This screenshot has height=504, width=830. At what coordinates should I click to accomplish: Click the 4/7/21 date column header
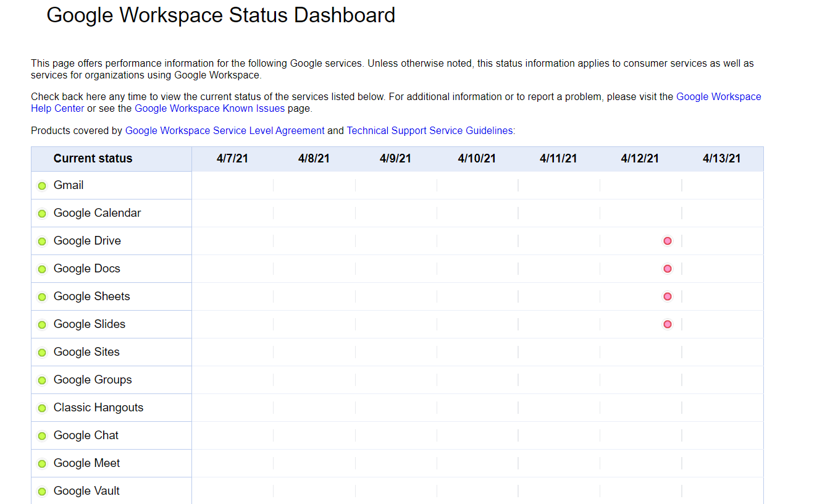232,159
